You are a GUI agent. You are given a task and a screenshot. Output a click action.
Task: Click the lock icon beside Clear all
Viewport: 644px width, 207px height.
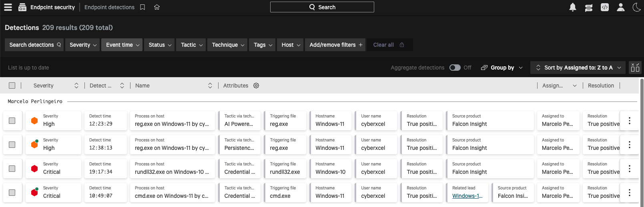402,45
